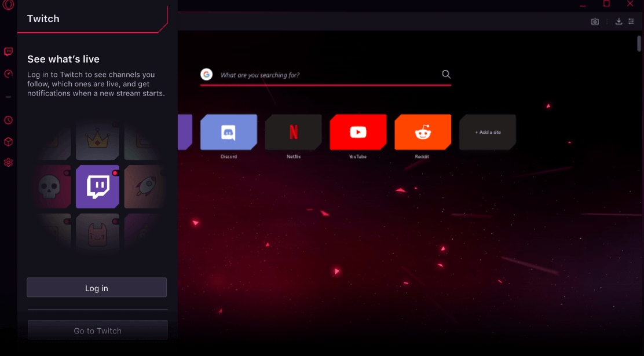Click the 'Discord' label under its tile

click(229, 156)
